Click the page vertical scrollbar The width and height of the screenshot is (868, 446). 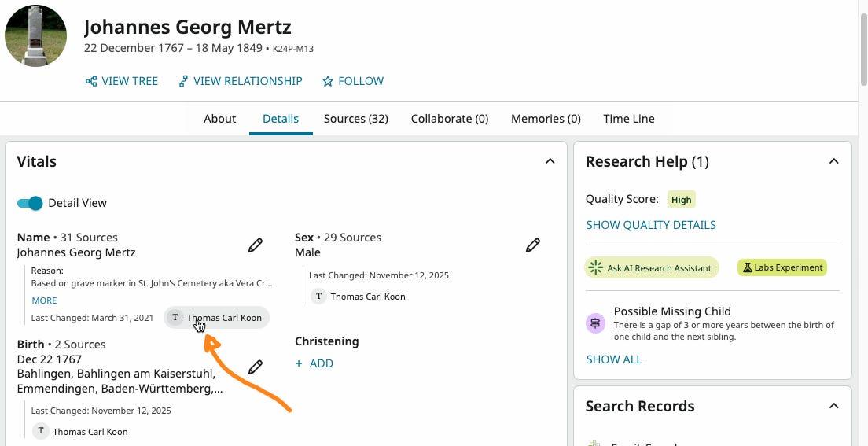[x=863, y=48]
